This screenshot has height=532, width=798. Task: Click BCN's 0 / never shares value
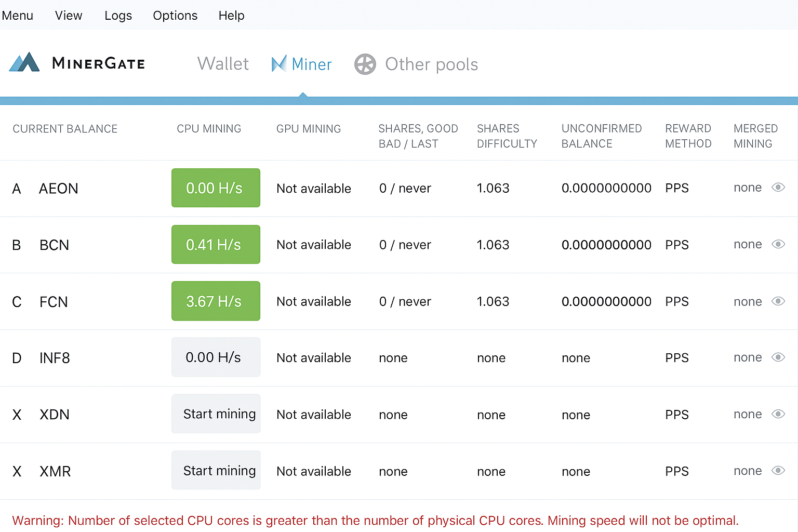[x=405, y=245]
